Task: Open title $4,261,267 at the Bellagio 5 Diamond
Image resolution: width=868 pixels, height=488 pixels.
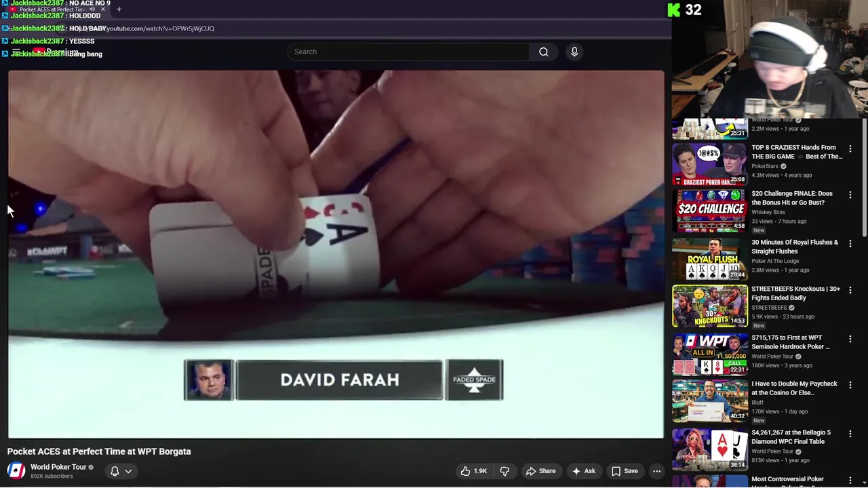Action: point(791,436)
